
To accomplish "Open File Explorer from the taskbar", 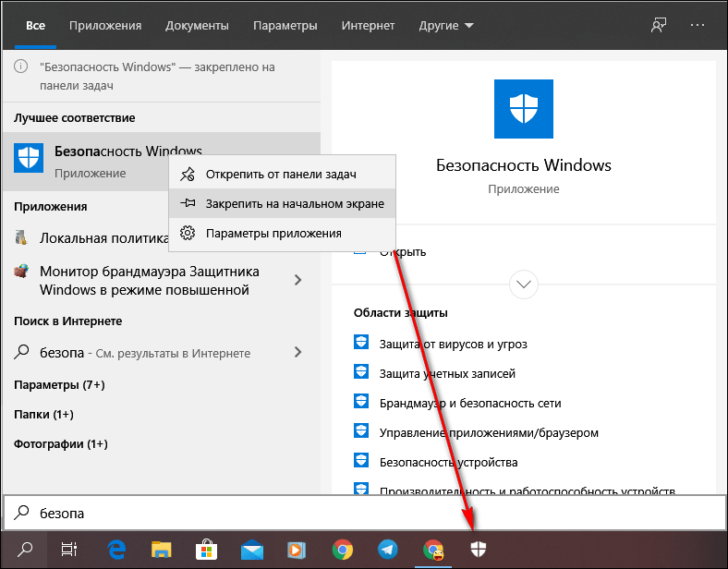I will coord(161,550).
